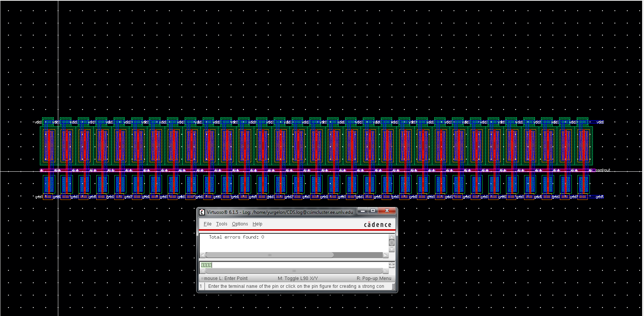Viewport: 644px width, 316px height.
Task: Click log output scroll left arrow
Action: (203, 255)
